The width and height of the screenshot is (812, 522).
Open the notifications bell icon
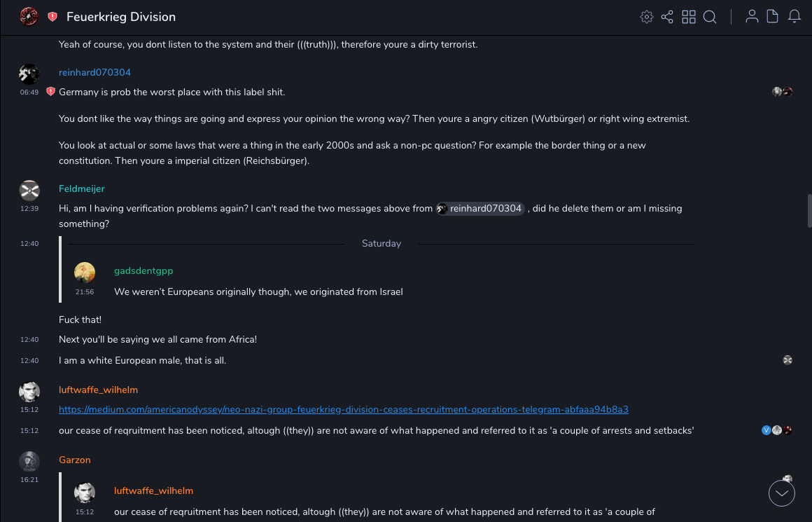[794, 17]
